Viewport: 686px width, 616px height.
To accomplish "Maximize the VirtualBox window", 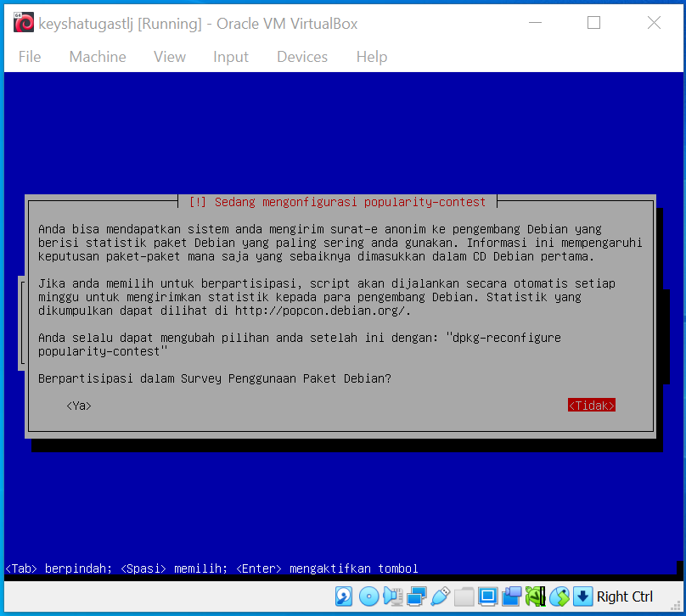I will [x=593, y=23].
